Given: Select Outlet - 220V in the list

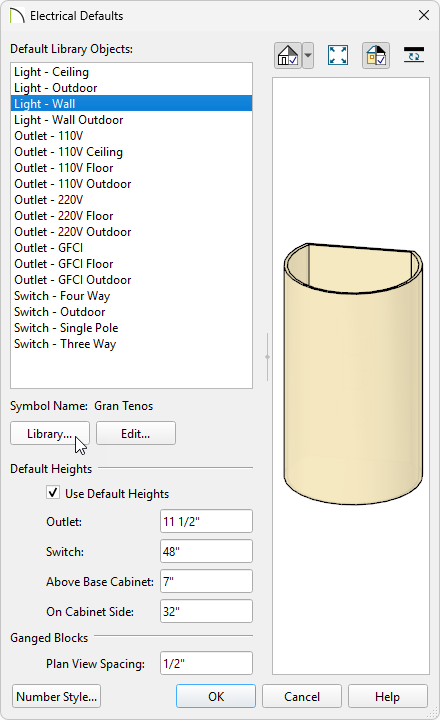Looking at the screenshot, I should point(131,200).
